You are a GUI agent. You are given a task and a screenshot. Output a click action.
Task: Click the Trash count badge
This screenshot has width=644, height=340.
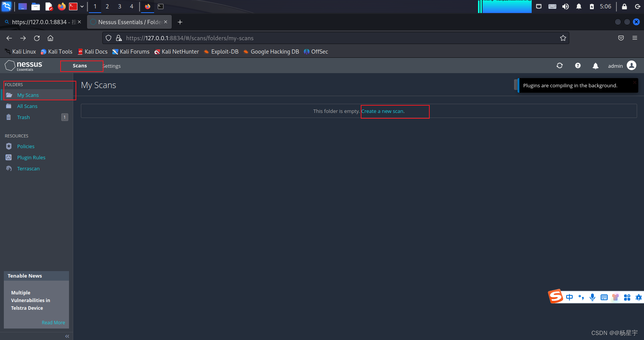65,117
